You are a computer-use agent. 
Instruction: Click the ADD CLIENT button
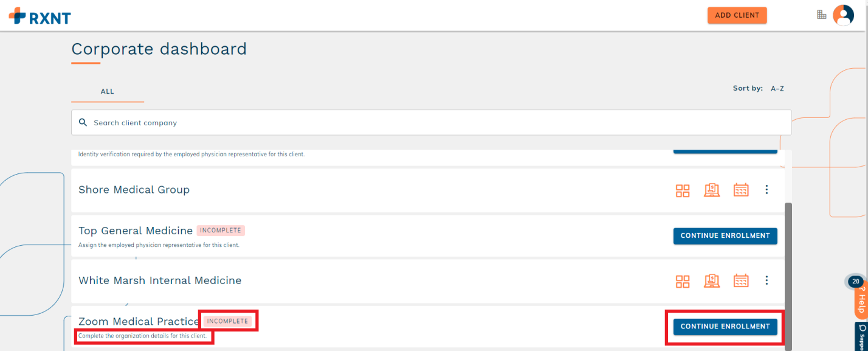coord(737,15)
